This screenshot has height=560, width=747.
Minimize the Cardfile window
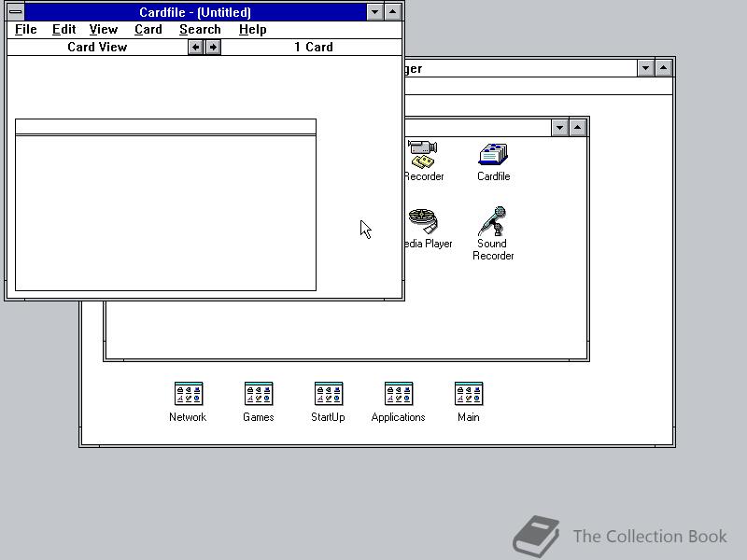coord(375,12)
